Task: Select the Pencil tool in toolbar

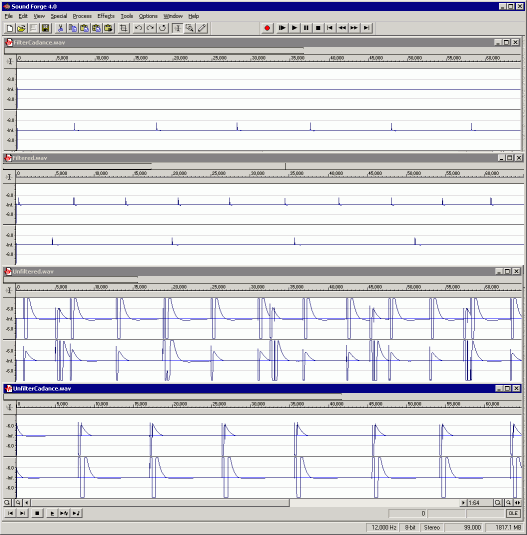Action: [202, 28]
